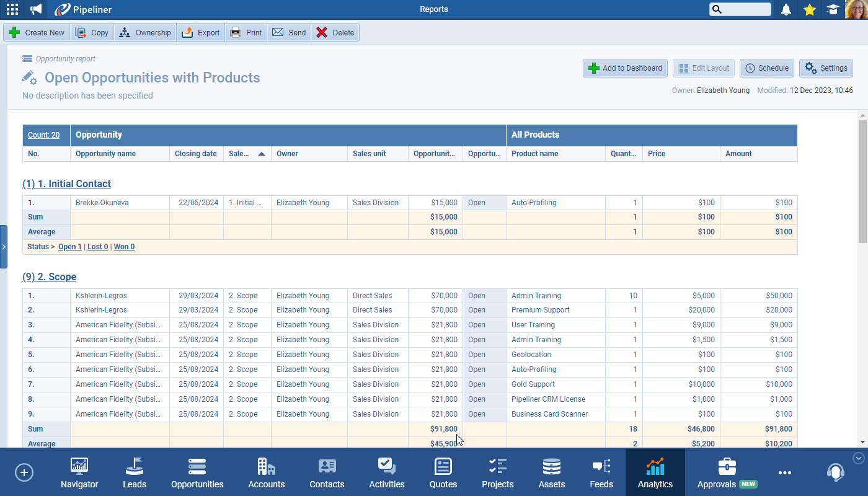The height and width of the screenshot is (496, 868).
Task: Open the '(9) 2. Scope' group link
Action: pyautogui.click(x=49, y=277)
